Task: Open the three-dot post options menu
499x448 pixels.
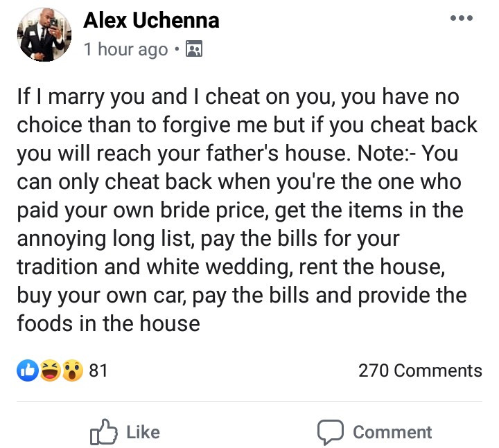Action: pos(461,18)
